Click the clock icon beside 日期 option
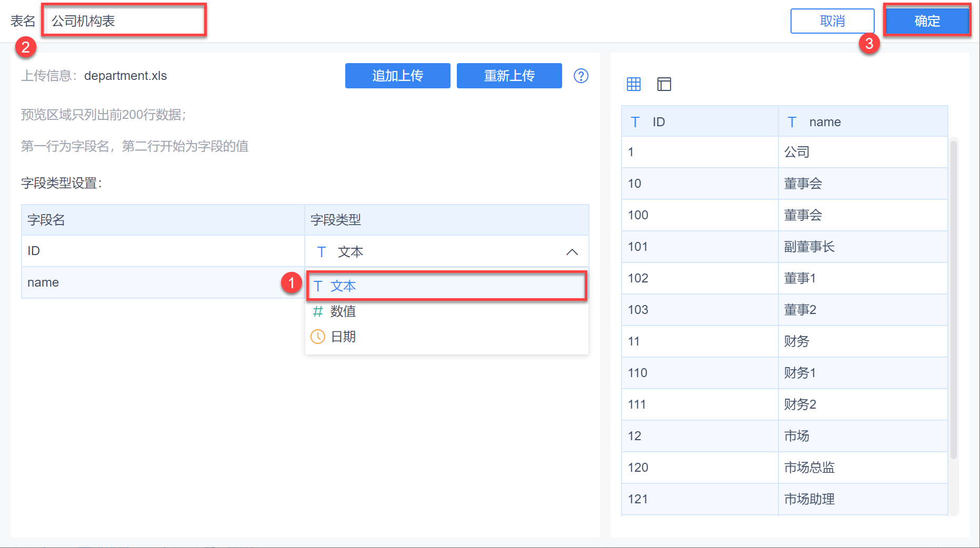This screenshot has width=980, height=548. [318, 337]
